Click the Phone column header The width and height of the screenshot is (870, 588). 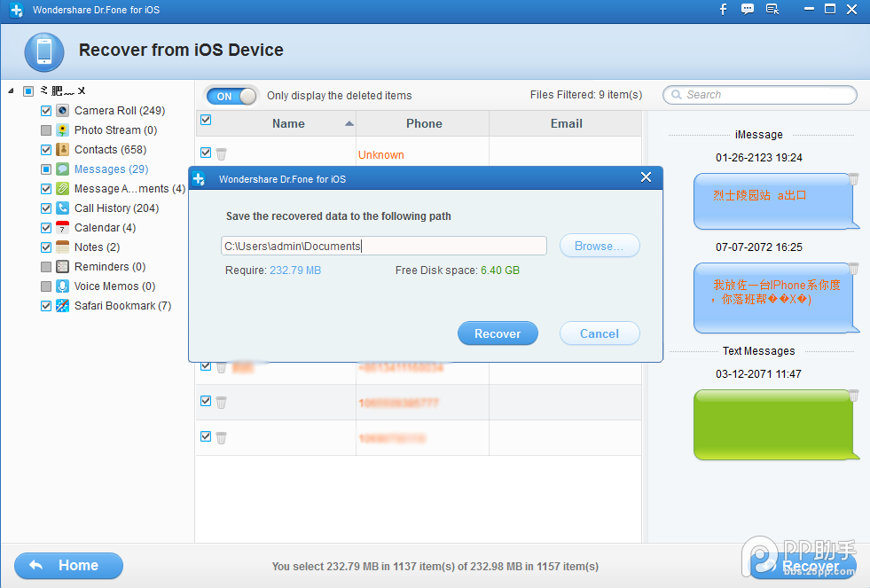click(x=423, y=123)
